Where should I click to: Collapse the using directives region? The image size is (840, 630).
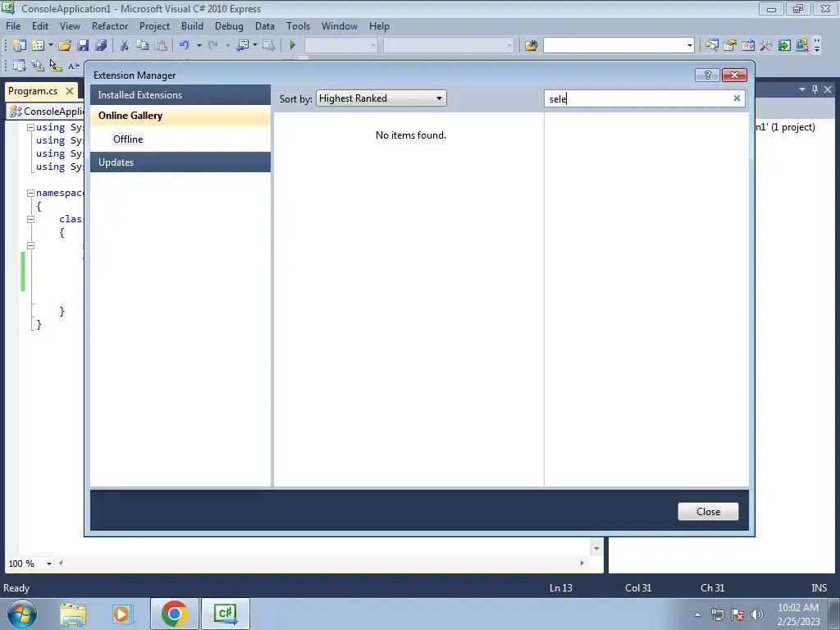pos(30,127)
